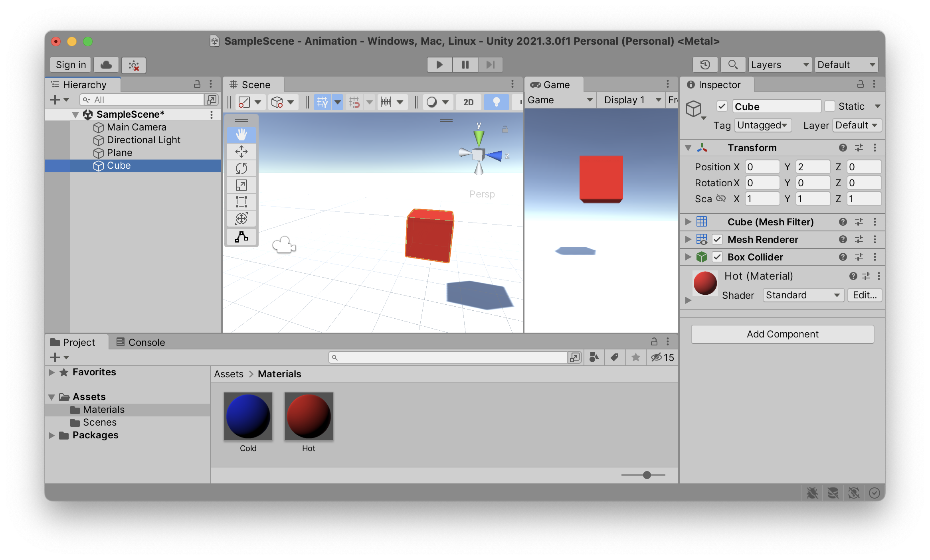Open the Shader dropdown showing Standard
930x560 pixels.
click(x=803, y=295)
